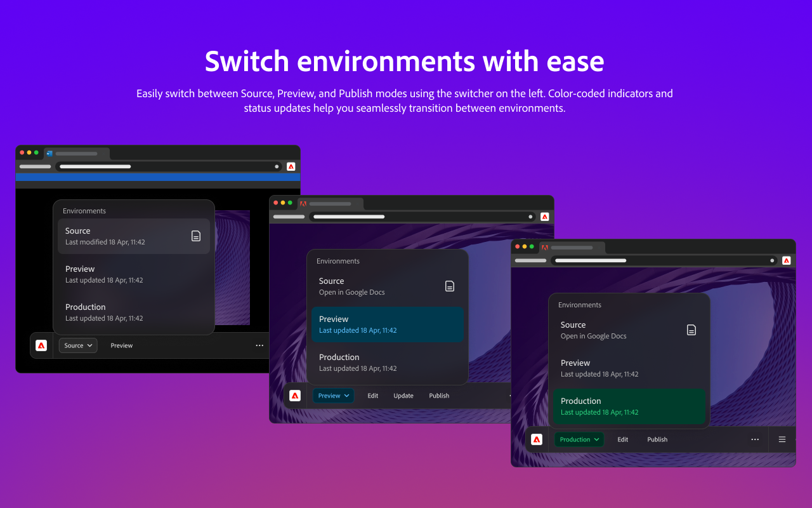Choose Production in the left Environments panel
The image size is (812, 508).
(134, 312)
